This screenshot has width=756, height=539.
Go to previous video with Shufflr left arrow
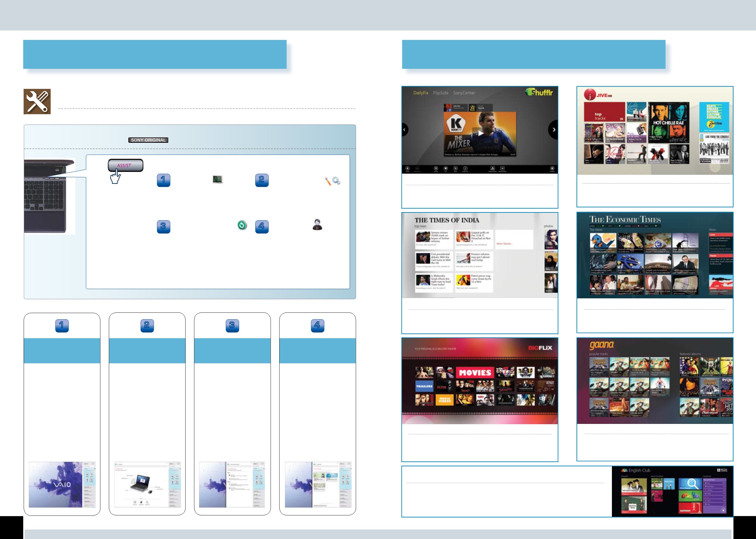click(405, 129)
